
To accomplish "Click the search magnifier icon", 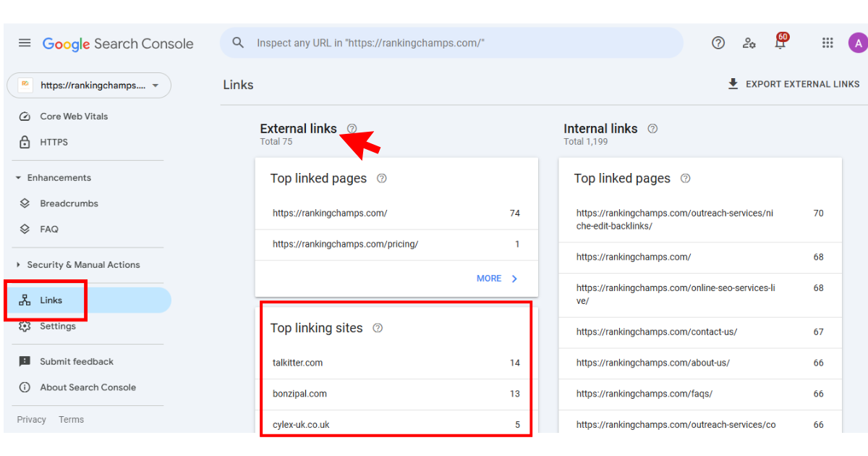I will click(x=238, y=43).
